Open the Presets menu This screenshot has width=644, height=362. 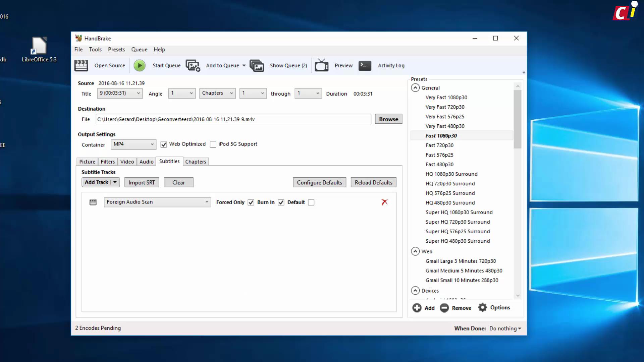tap(116, 50)
